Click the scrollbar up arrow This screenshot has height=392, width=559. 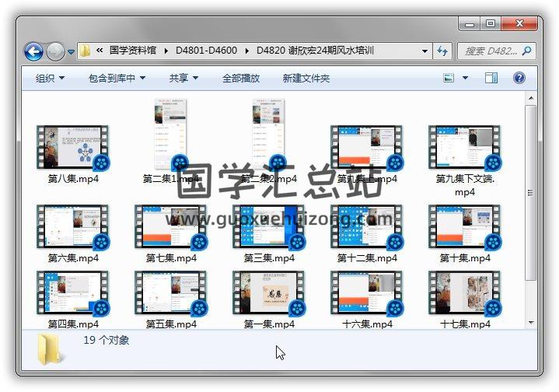531,98
